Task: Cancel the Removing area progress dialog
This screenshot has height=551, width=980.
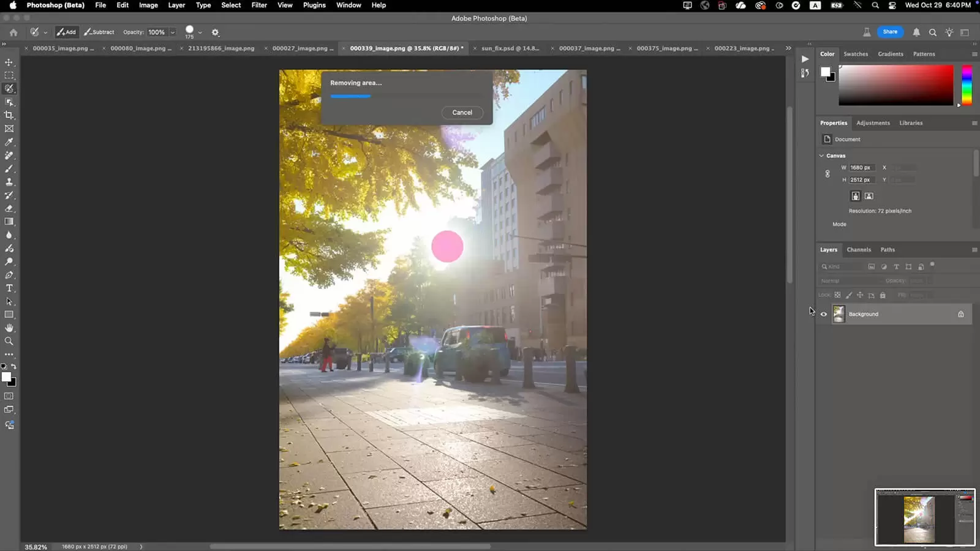Action: click(462, 113)
